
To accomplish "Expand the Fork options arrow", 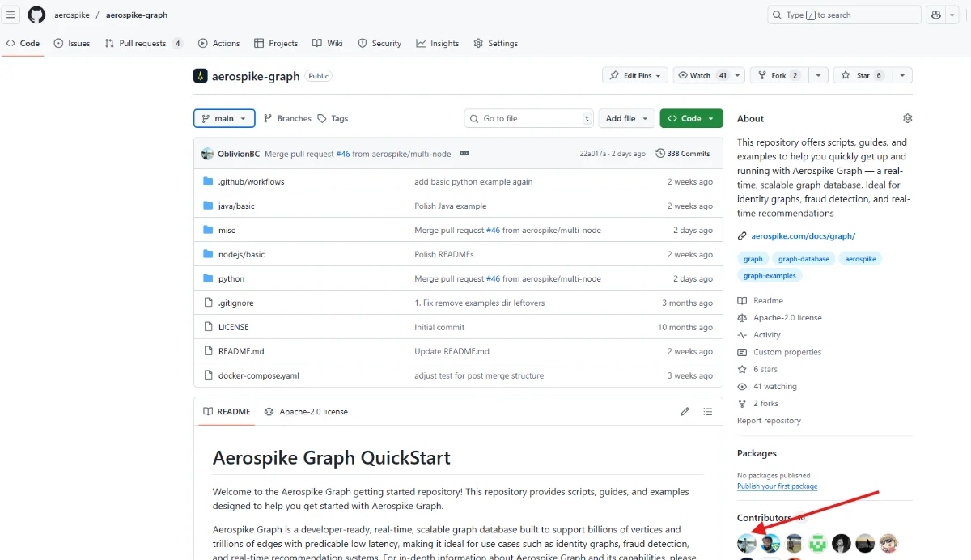I will pyautogui.click(x=819, y=75).
